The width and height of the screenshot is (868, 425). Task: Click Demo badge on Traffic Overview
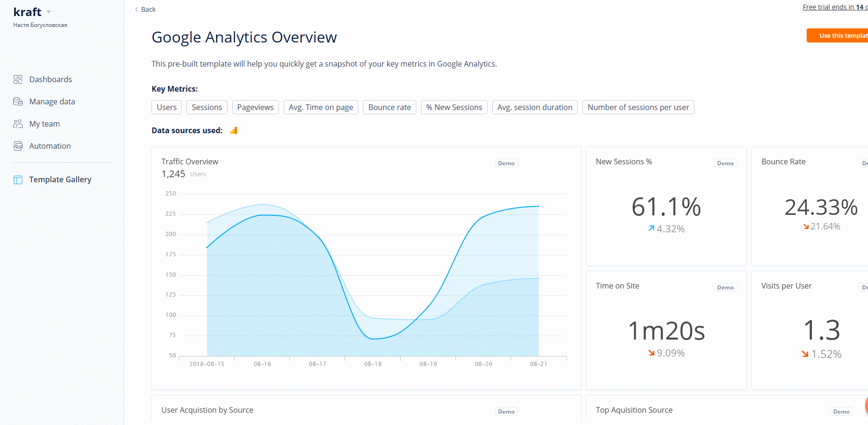[506, 163]
